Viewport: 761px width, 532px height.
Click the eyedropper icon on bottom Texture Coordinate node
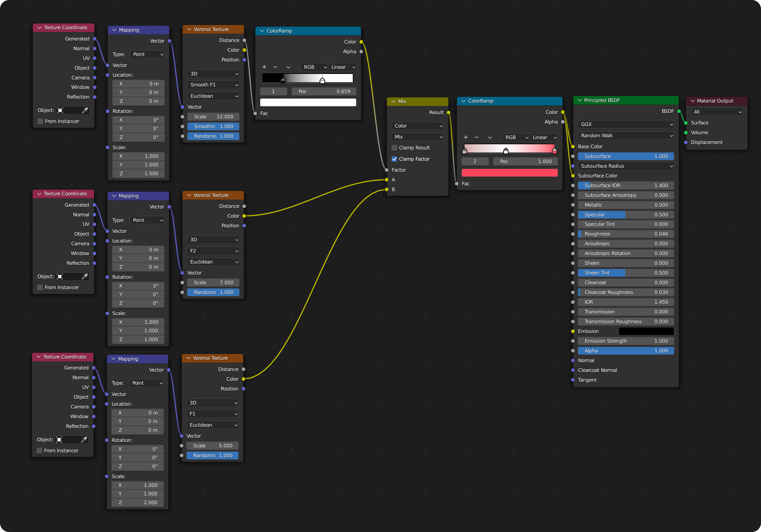click(85, 439)
